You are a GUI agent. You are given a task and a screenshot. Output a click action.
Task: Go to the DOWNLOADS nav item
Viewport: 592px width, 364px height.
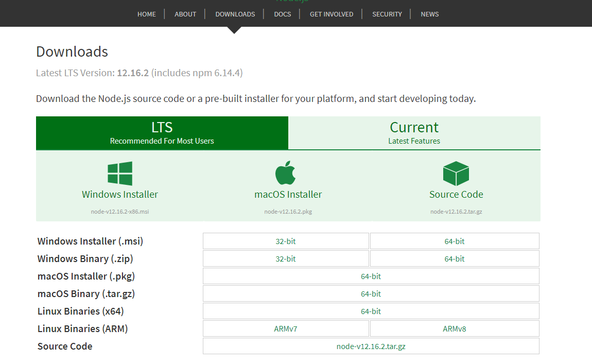235,14
